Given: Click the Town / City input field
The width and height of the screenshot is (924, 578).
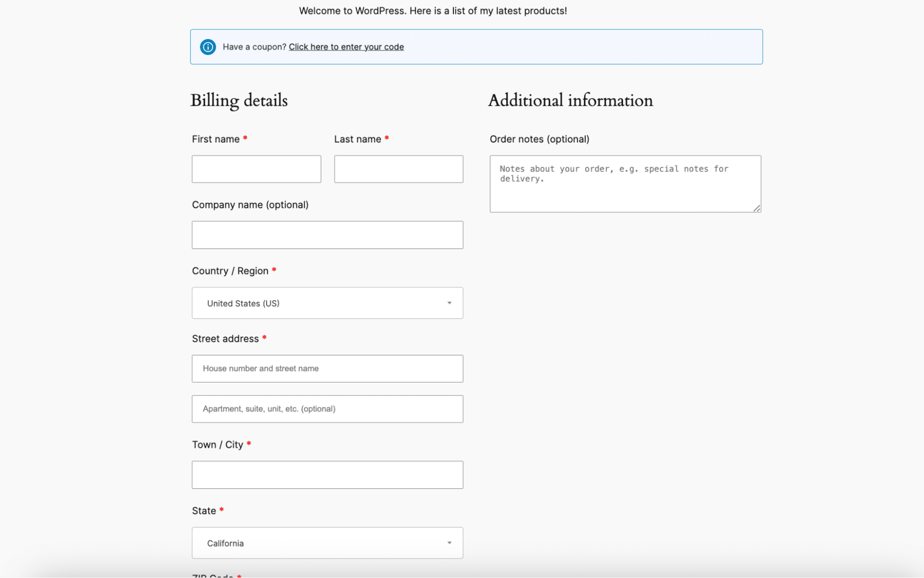Looking at the screenshot, I should click(327, 474).
